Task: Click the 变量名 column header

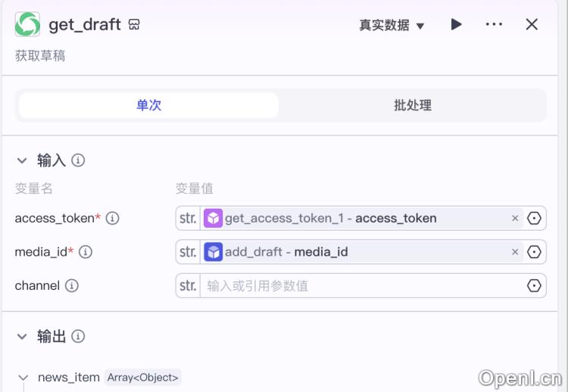Action: 33,188
